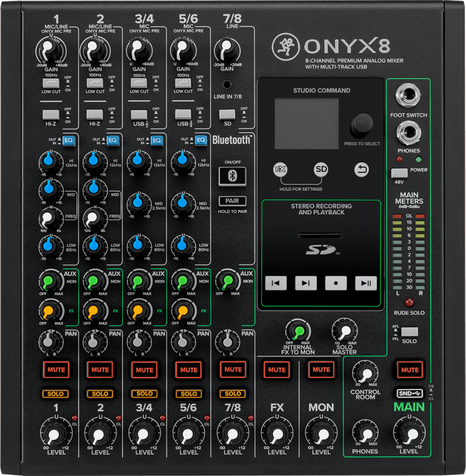Mute the MAIN output
The width and height of the screenshot is (466, 476).
tap(409, 369)
